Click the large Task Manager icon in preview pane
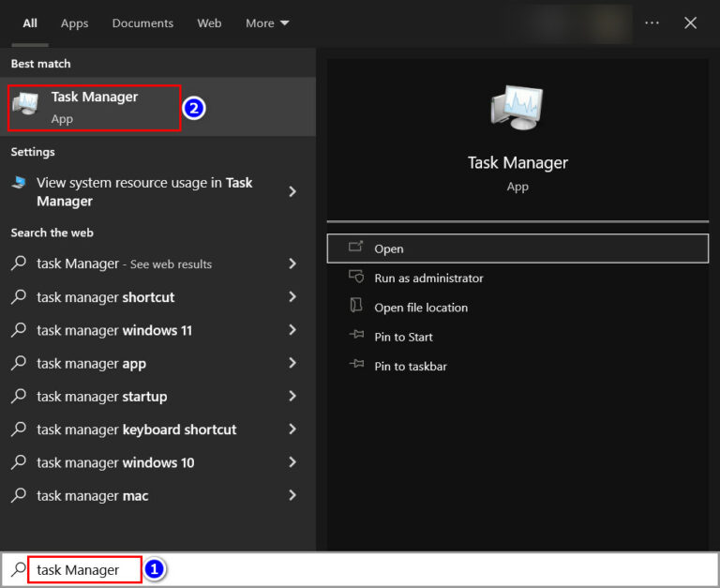The image size is (720, 588). [x=517, y=108]
